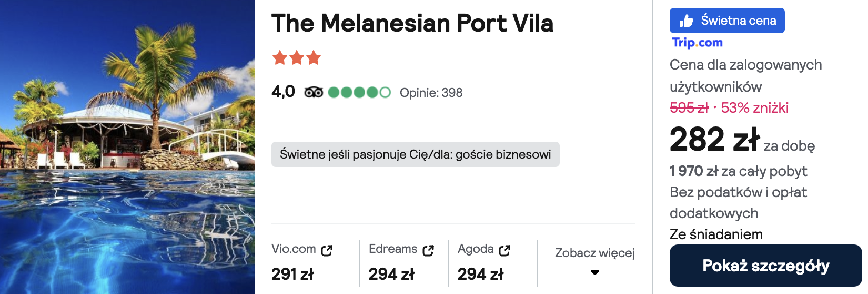Open Vio.com external link icon

[x=327, y=250]
